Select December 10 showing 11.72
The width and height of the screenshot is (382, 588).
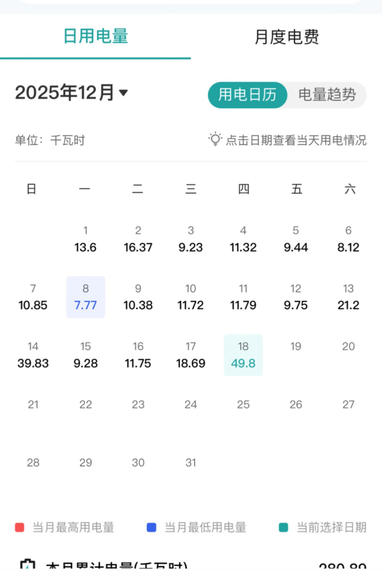[191, 297]
